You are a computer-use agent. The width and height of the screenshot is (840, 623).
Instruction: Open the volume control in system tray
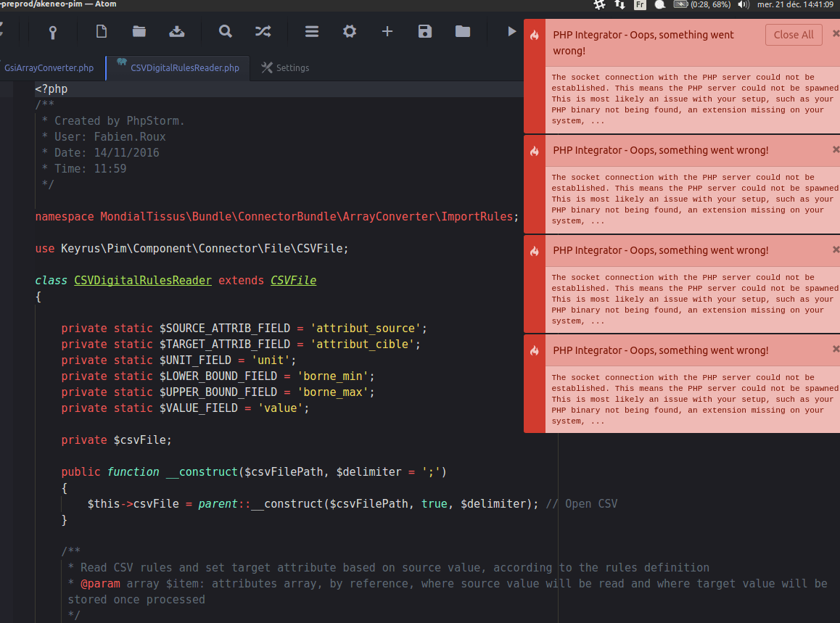[x=743, y=4]
